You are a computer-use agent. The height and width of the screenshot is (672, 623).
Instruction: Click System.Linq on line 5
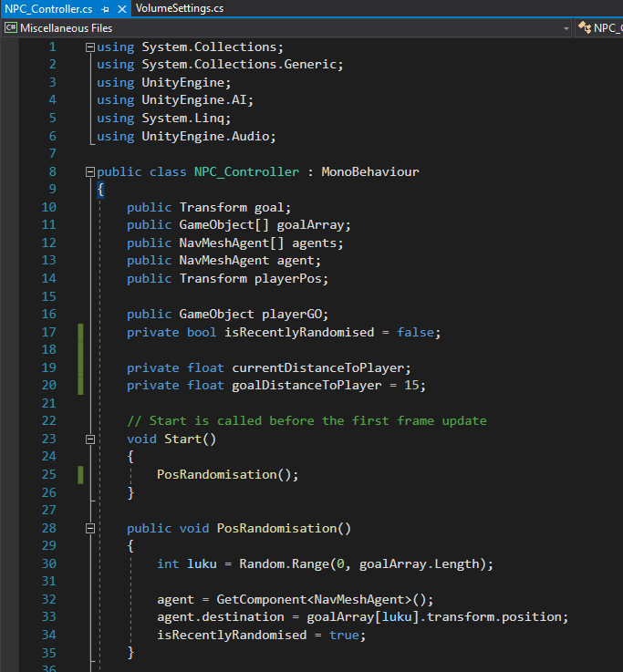[x=183, y=119]
